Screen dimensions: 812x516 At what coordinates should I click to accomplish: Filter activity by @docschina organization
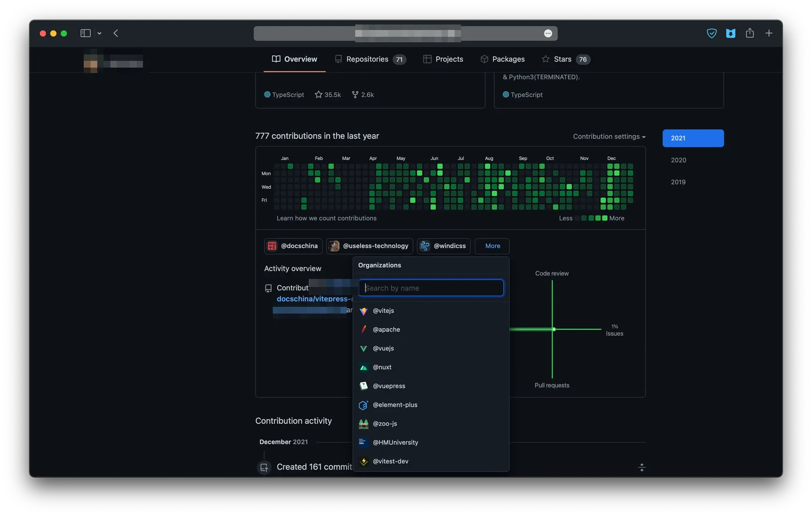(293, 246)
